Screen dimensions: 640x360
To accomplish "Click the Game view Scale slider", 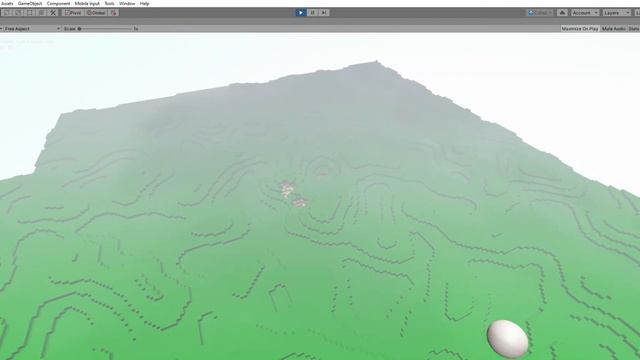I will (x=106, y=29).
